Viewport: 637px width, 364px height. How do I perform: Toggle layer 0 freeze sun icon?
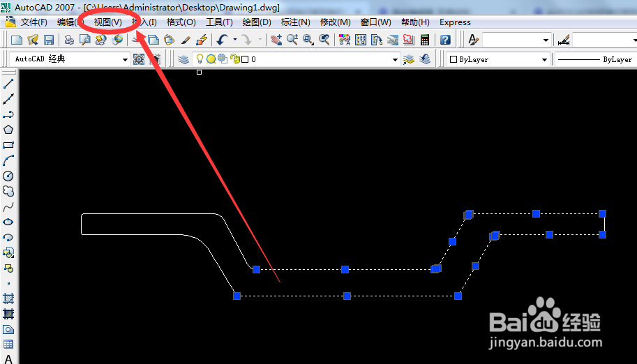pos(211,59)
